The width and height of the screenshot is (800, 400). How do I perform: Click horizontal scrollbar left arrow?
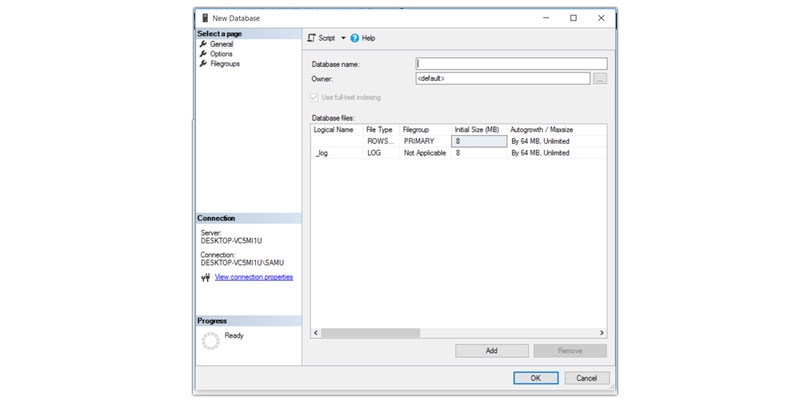(316, 333)
